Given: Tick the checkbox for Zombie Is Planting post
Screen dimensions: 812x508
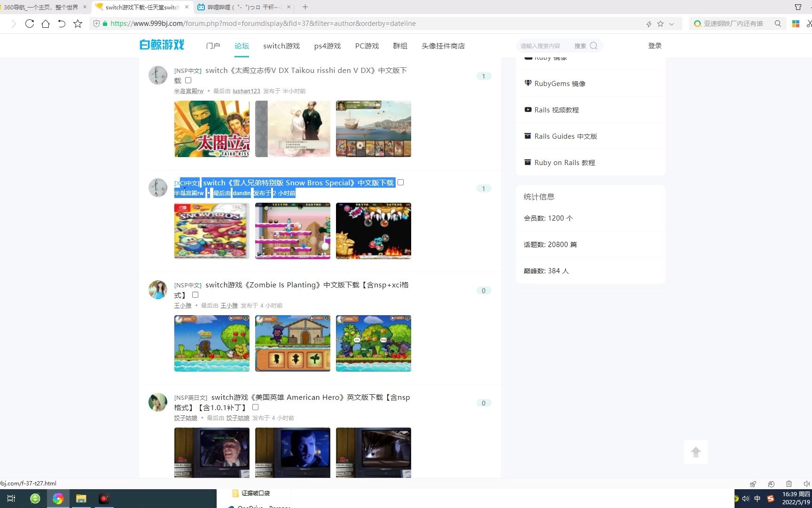Looking at the screenshot, I should pos(195,295).
